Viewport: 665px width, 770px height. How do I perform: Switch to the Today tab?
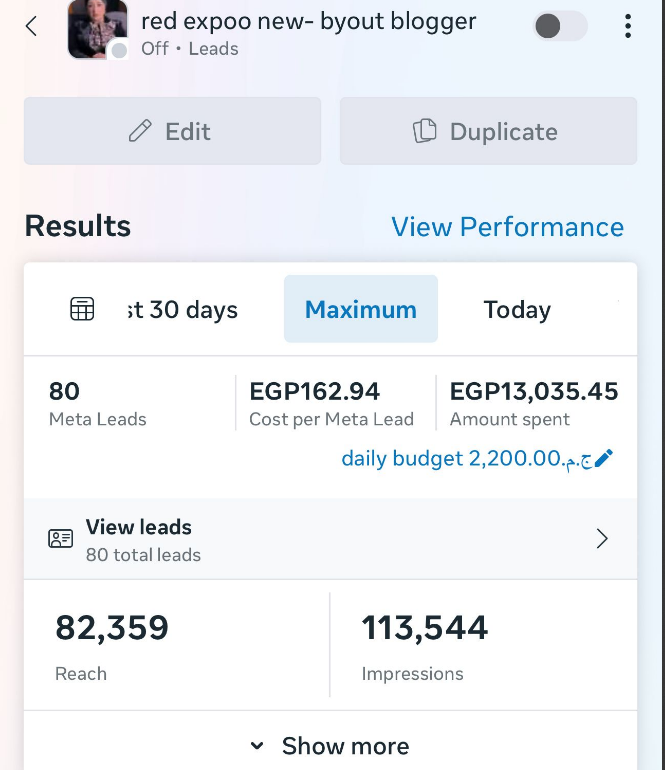click(x=517, y=310)
